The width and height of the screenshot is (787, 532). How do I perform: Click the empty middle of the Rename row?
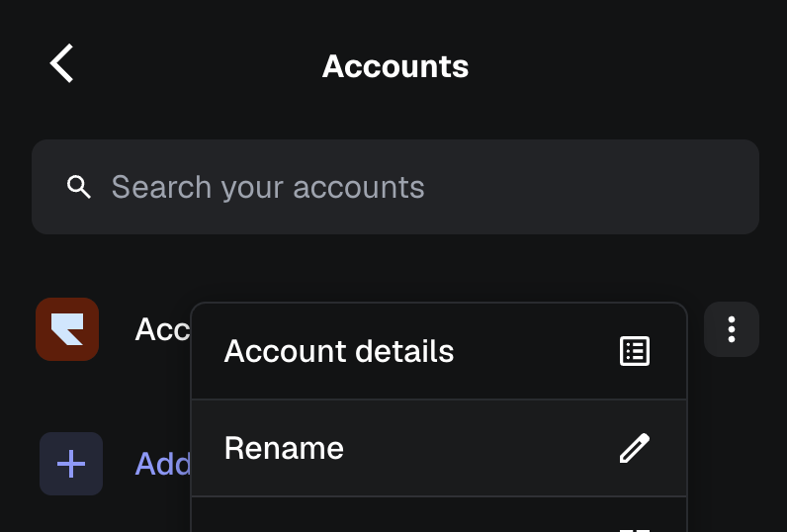coord(475,448)
